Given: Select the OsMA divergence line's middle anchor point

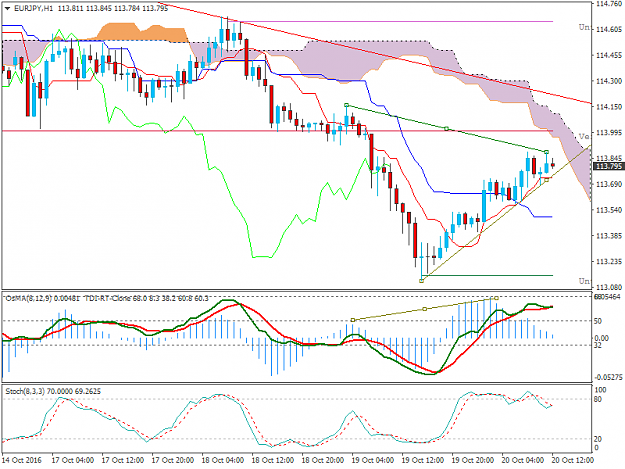Looking at the screenshot, I should pyautogui.click(x=425, y=309).
